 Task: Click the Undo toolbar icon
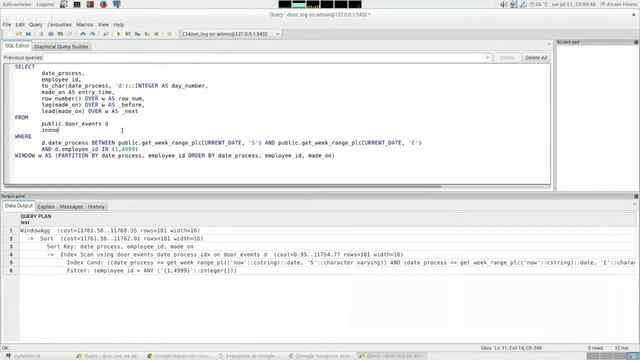83,34
